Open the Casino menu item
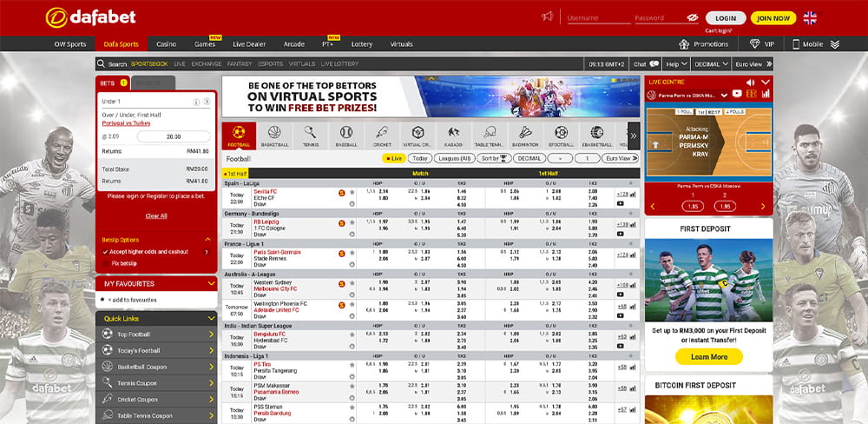Viewport: 868px width, 424px height. pos(167,43)
